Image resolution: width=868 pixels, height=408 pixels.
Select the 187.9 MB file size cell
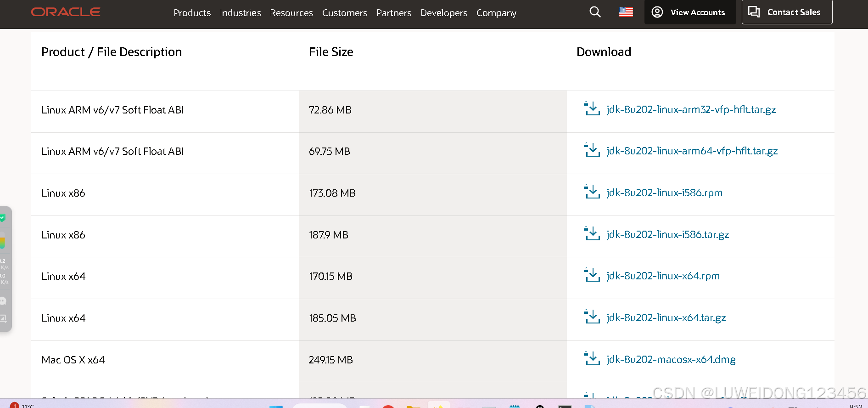433,237
